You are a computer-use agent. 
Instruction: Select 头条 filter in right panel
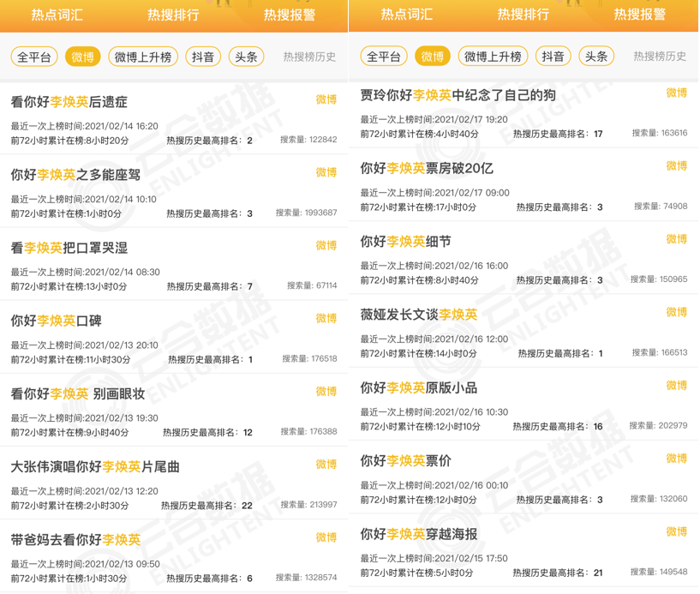(596, 57)
